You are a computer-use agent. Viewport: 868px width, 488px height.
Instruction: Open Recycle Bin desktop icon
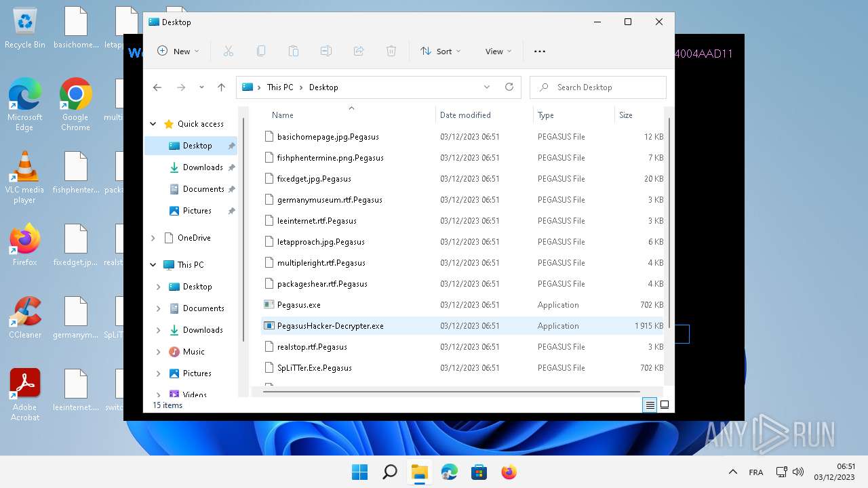point(25,28)
